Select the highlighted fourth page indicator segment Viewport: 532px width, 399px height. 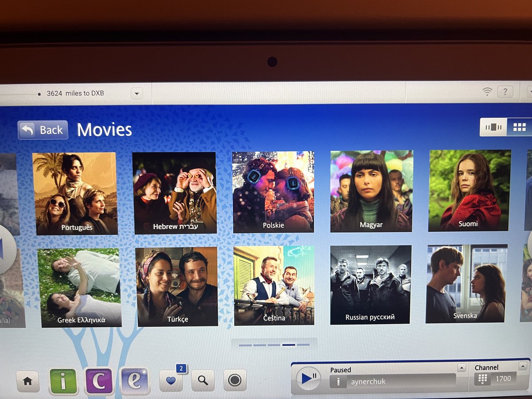289,344
